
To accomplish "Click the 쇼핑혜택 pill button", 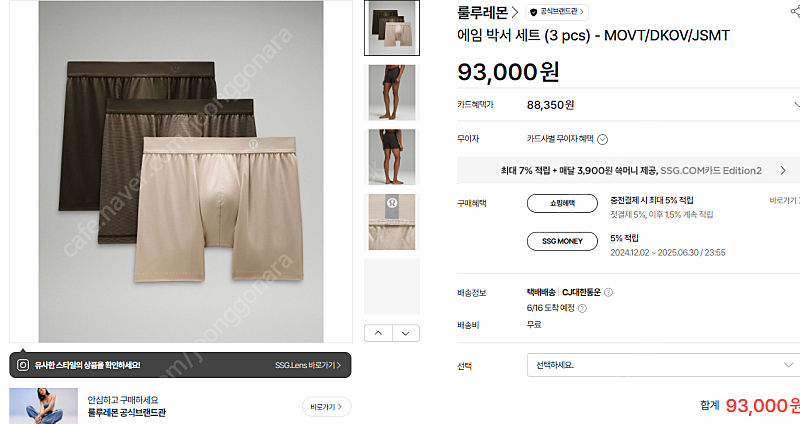I will pos(562,203).
